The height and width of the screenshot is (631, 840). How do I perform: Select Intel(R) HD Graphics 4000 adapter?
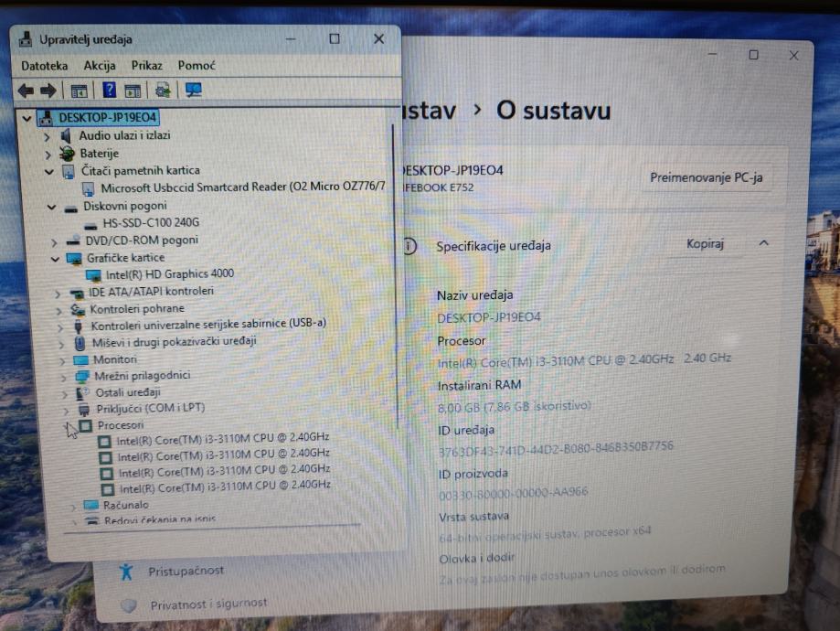(x=170, y=274)
